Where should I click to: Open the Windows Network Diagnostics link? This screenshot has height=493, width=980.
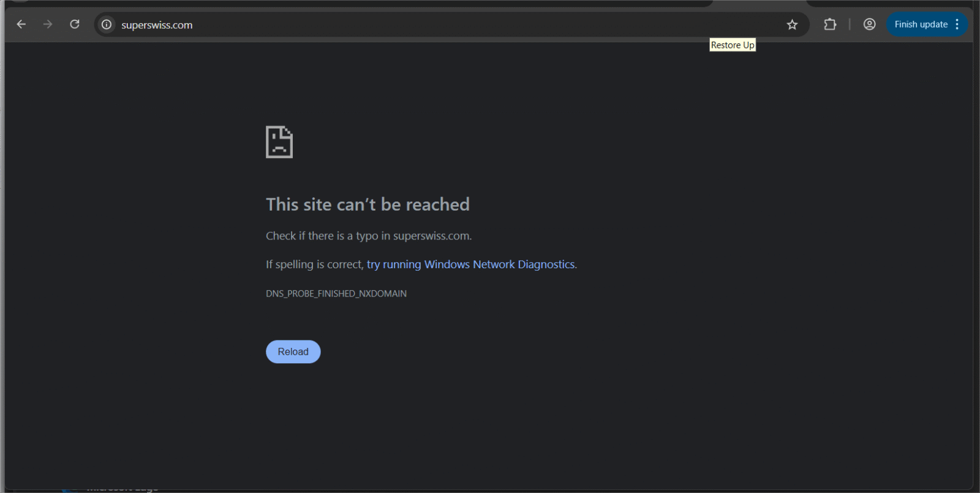[471, 265]
